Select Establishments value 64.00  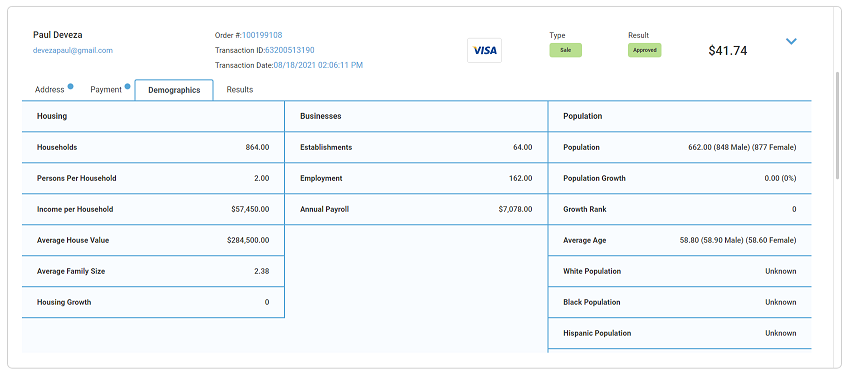(523, 147)
